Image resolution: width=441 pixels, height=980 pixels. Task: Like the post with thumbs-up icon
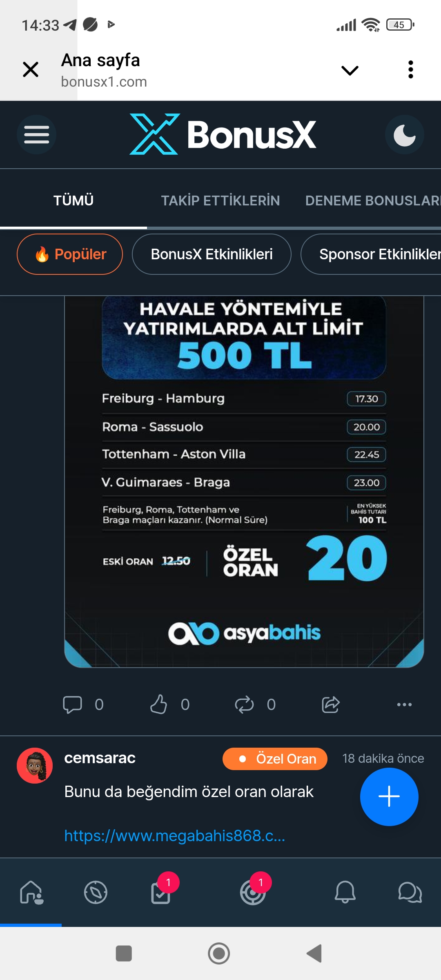point(158,704)
